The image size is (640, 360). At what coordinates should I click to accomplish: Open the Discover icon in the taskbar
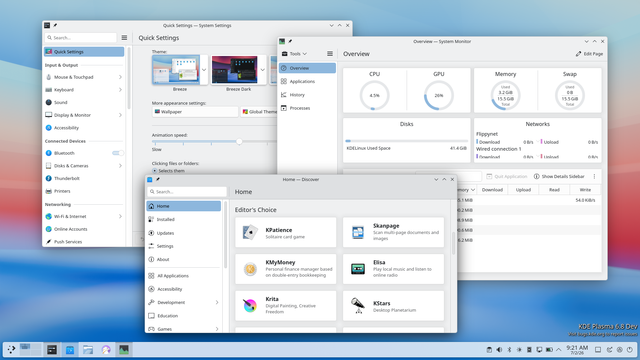point(70,349)
